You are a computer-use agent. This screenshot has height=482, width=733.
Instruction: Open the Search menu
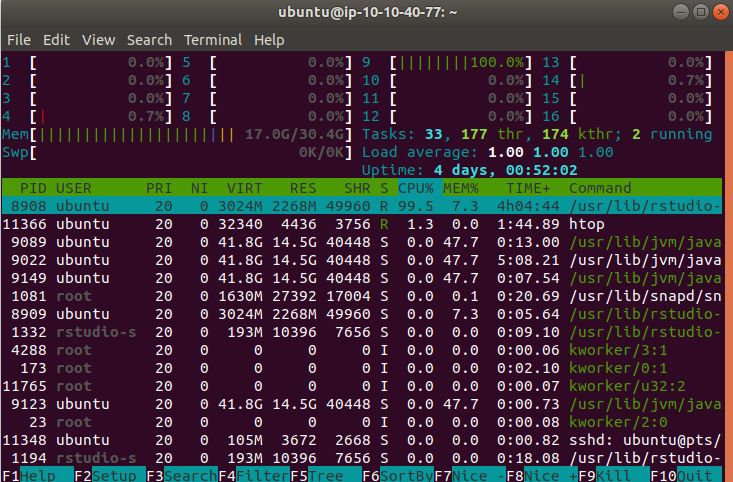pyautogui.click(x=150, y=40)
